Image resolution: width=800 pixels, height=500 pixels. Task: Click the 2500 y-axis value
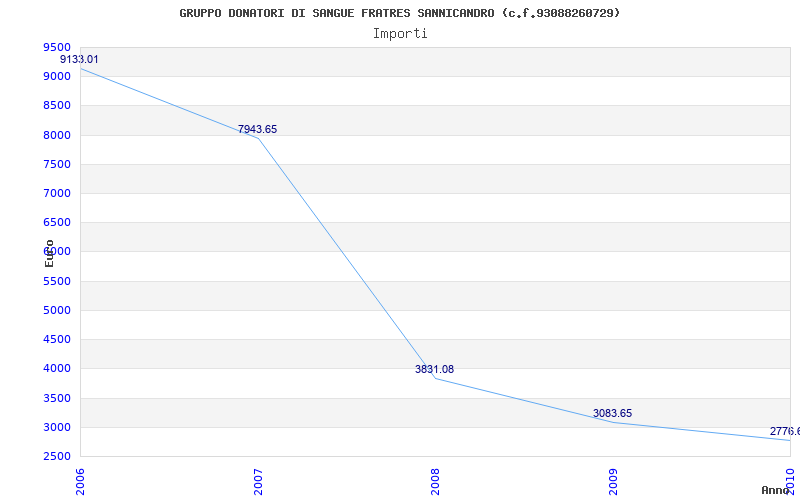coord(57,456)
